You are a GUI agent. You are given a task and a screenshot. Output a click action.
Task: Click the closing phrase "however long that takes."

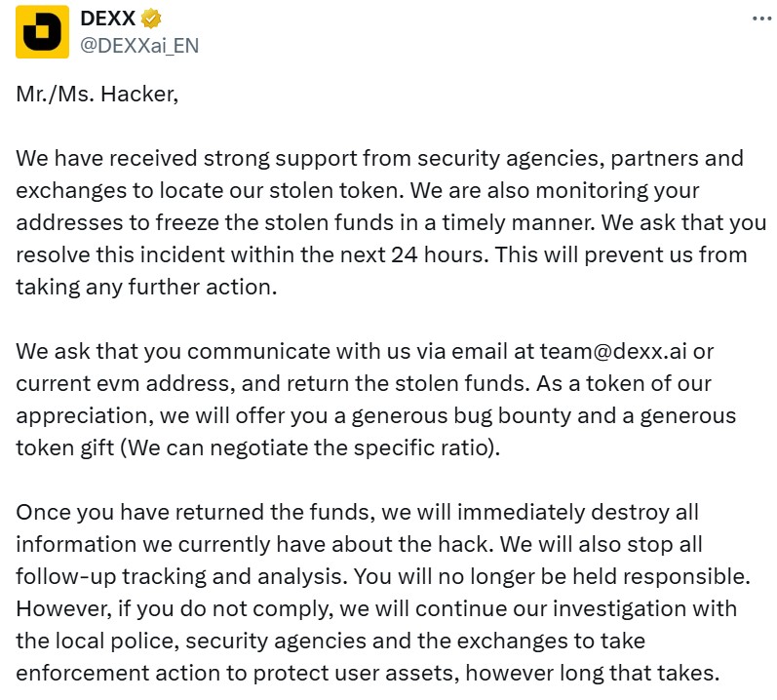pyautogui.click(x=592, y=674)
